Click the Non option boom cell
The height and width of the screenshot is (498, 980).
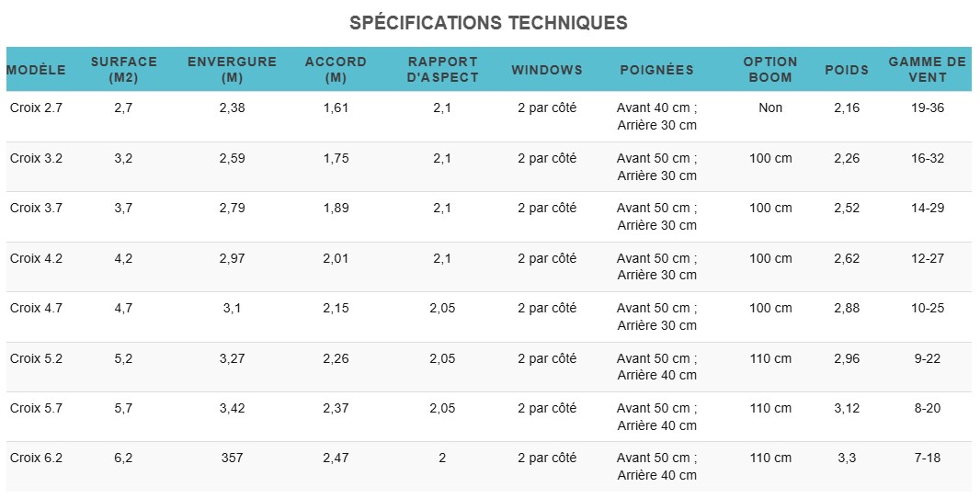[770, 108]
